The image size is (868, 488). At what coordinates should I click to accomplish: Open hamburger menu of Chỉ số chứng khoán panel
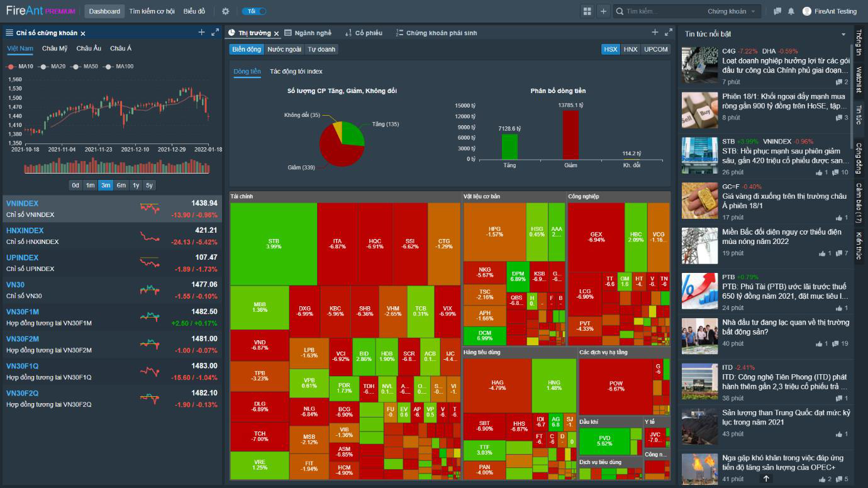pos(9,33)
